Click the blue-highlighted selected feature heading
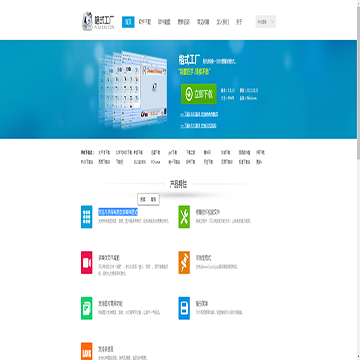Image resolution: width=360 pixels, height=360 pixels. (x=118, y=212)
